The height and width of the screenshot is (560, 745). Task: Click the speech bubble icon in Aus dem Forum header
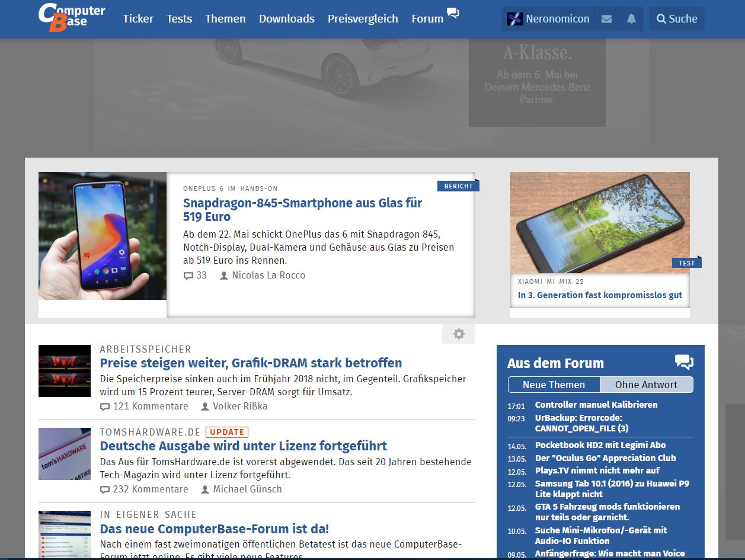coord(684,363)
